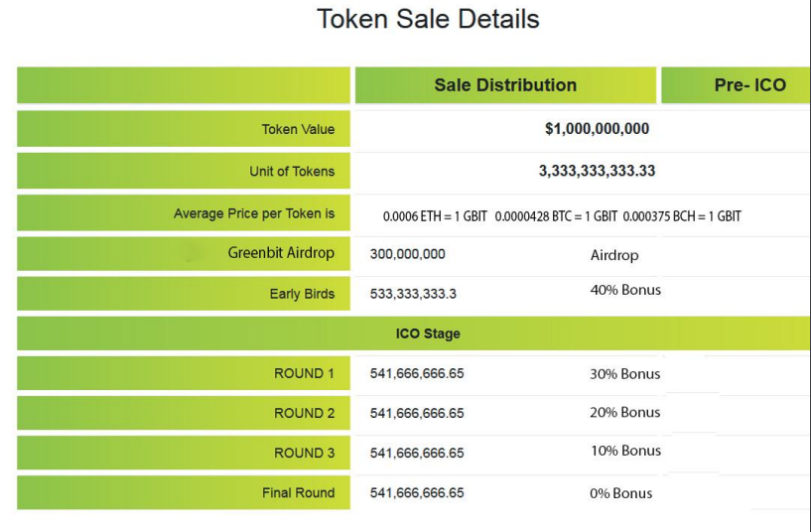Viewport: 811px width, 532px height.
Task: Select the Sale Distribution column header
Action: [505, 85]
